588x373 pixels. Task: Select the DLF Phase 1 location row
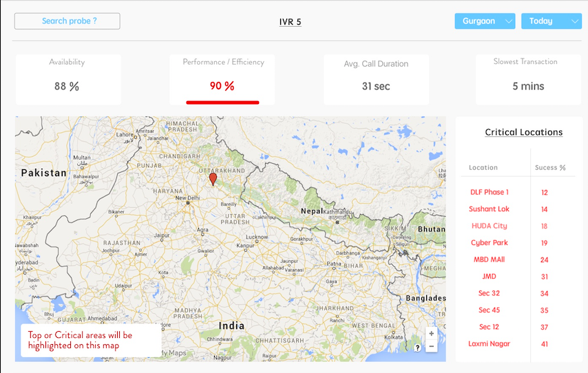(518, 192)
